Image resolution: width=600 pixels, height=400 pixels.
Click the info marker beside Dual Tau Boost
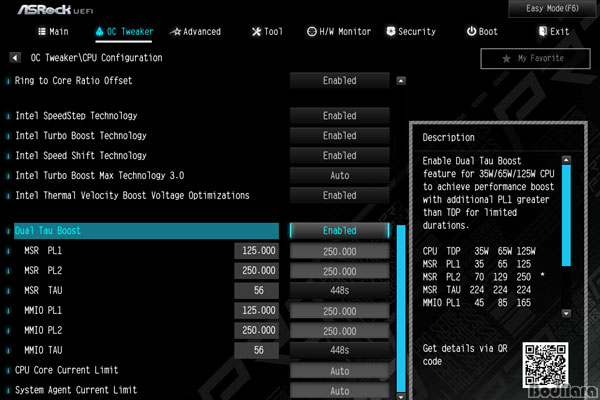[8, 231]
